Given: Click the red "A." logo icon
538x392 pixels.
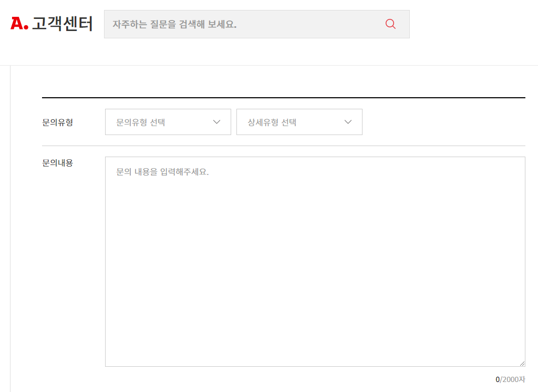Looking at the screenshot, I should click(x=19, y=23).
